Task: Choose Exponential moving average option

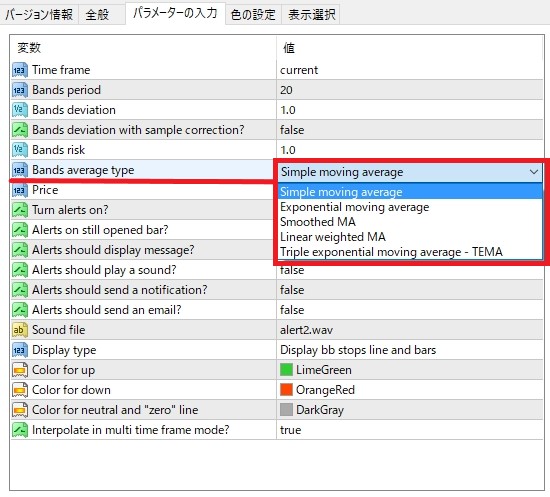Action: click(409, 207)
